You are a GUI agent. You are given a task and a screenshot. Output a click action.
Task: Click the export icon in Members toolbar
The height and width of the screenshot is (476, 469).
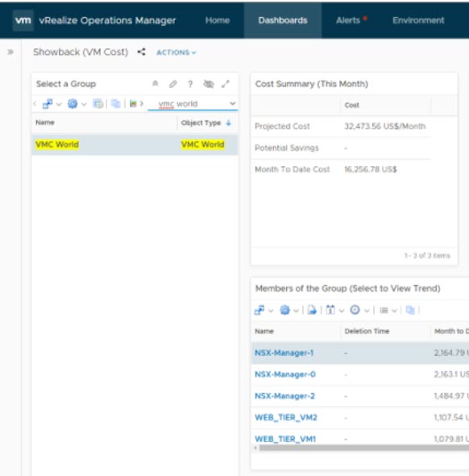312,310
